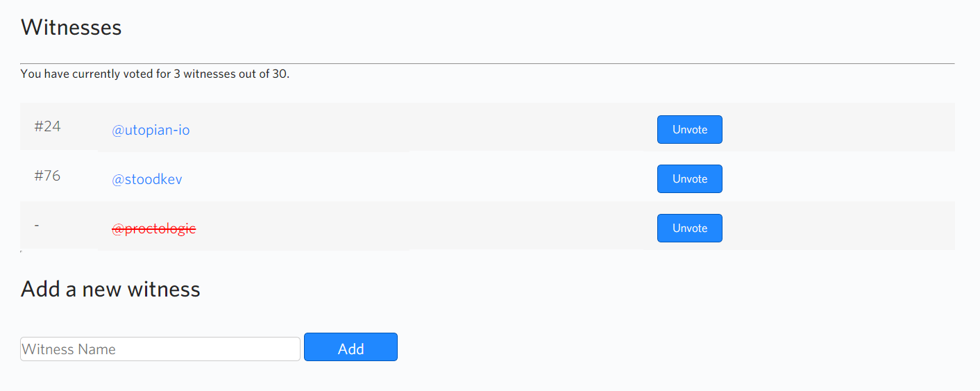Click the divider line under Witnesses heading
This screenshot has width=980, height=391.
tap(487, 63)
